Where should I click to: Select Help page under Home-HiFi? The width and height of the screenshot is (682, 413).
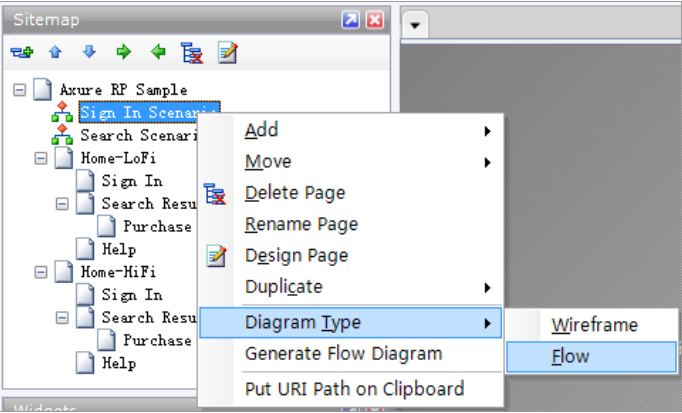118,363
